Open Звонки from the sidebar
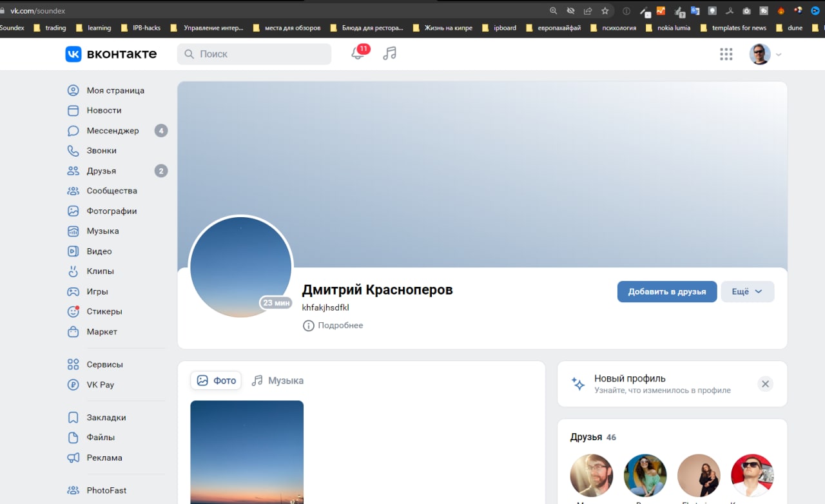The width and height of the screenshot is (825, 504). (92, 150)
